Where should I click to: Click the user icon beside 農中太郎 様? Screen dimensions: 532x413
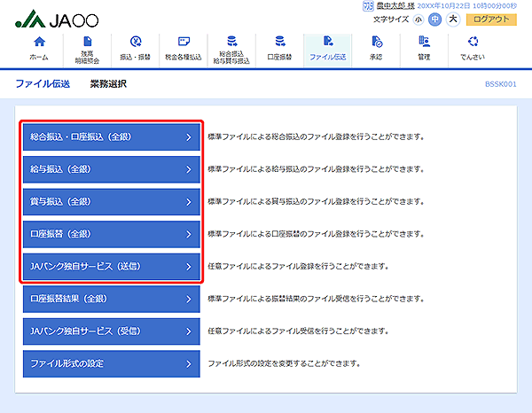click(368, 6)
